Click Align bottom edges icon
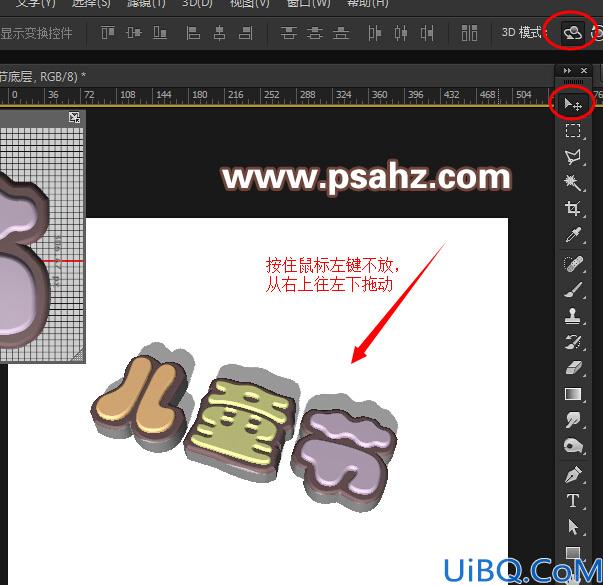This screenshot has height=585, width=603. [x=160, y=33]
